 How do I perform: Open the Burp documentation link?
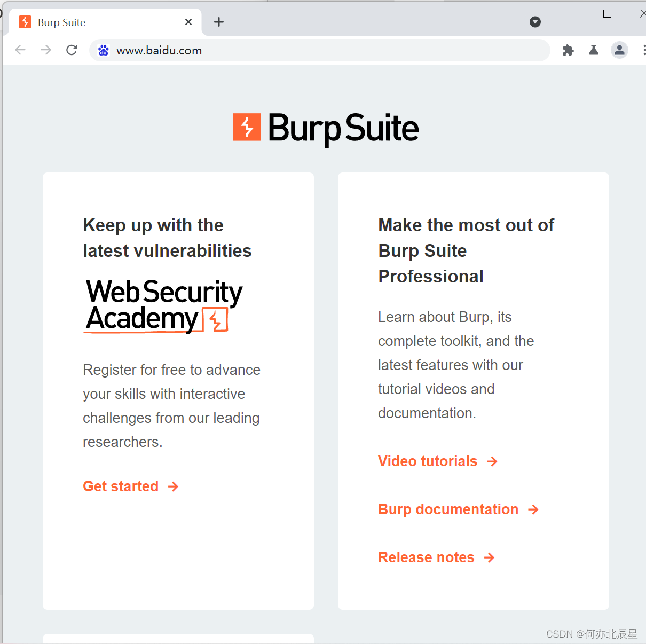[459, 509]
